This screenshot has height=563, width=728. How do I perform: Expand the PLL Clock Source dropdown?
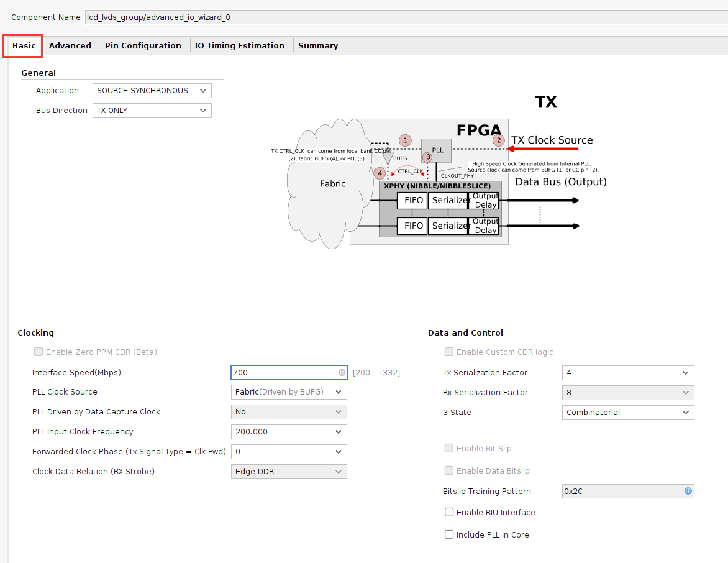pos(289,392)
